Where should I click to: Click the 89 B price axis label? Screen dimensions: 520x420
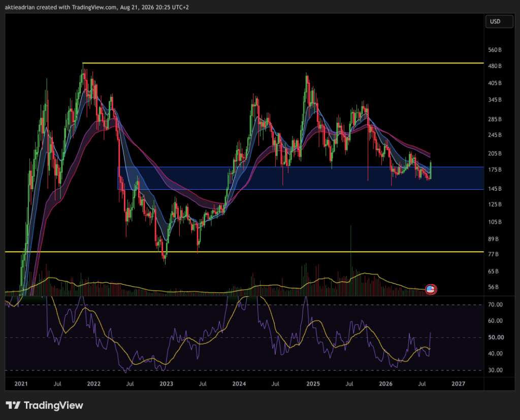click(x=493, y=239)
